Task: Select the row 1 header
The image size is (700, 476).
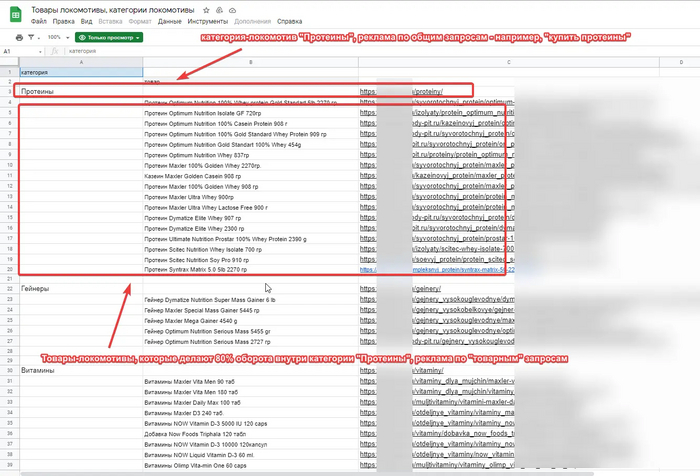Action: [10, 72]
